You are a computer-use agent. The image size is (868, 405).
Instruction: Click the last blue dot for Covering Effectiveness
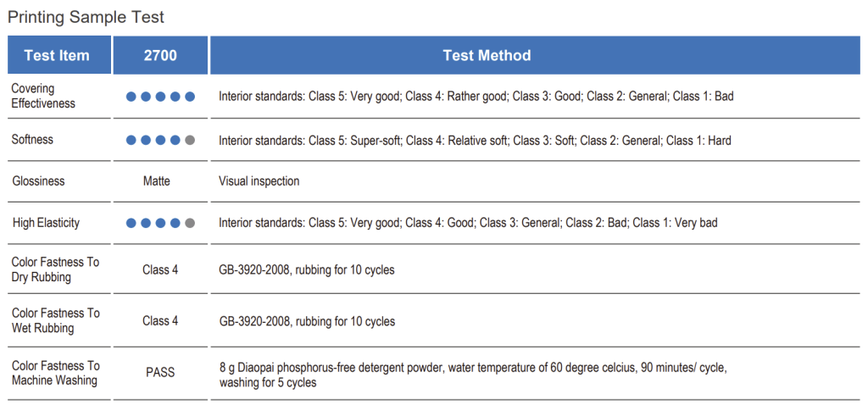tap(190, 97)
